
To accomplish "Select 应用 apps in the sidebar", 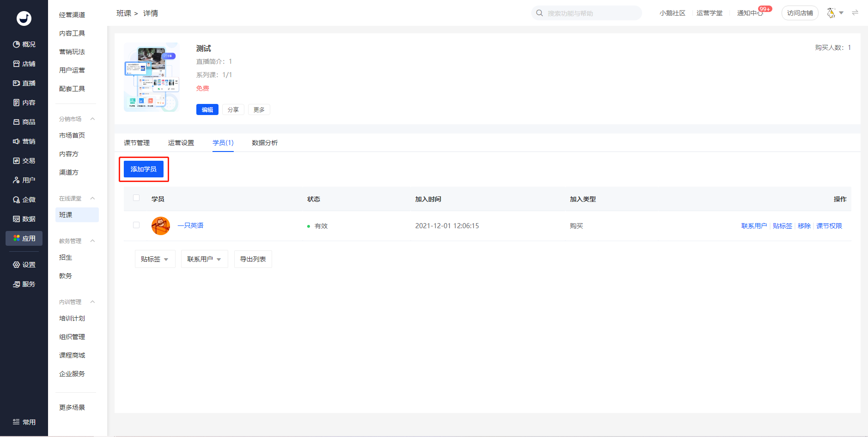I will coord(24,238).
